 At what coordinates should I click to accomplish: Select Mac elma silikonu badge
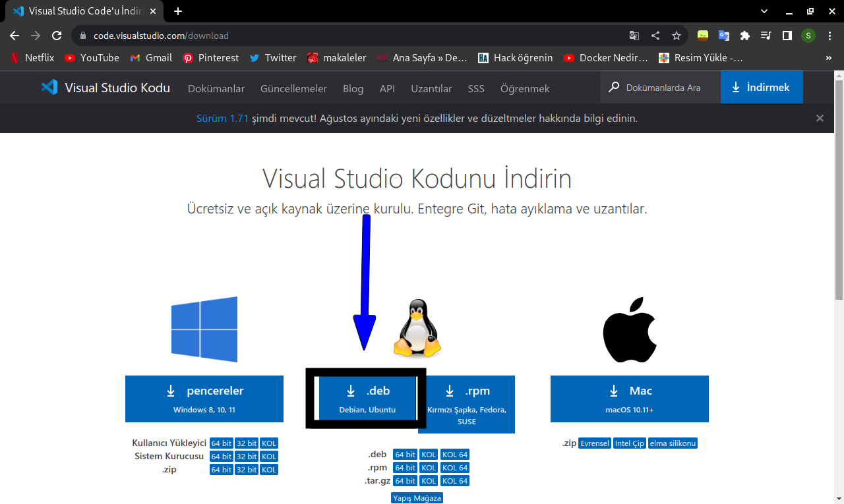(673, 443)
